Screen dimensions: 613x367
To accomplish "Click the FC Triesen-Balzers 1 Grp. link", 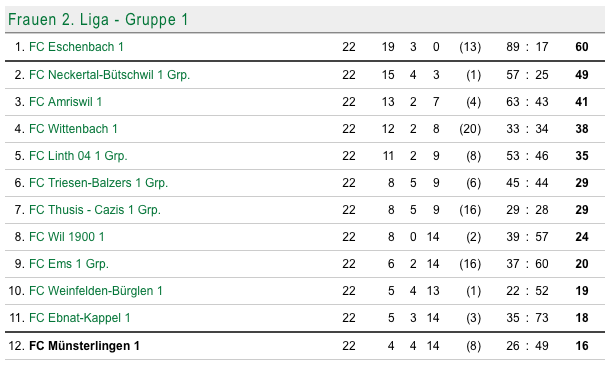I will pos(99,183).
